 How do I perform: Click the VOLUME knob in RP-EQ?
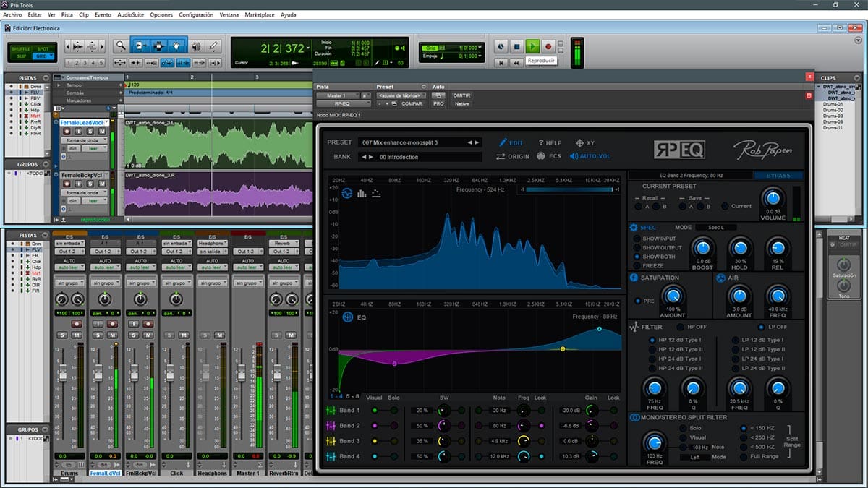[773, 197]
